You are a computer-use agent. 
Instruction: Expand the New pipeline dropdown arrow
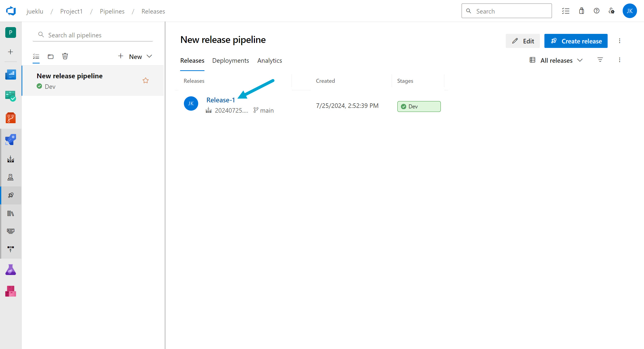150,56
